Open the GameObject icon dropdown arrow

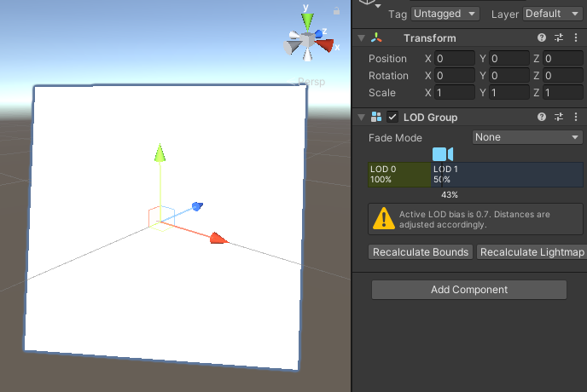tap(378, 6)
